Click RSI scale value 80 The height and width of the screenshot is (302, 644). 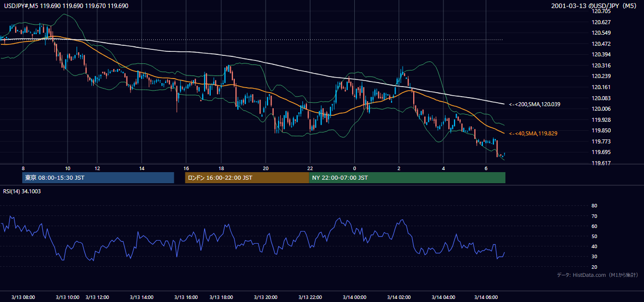click(x=594, y=206)
